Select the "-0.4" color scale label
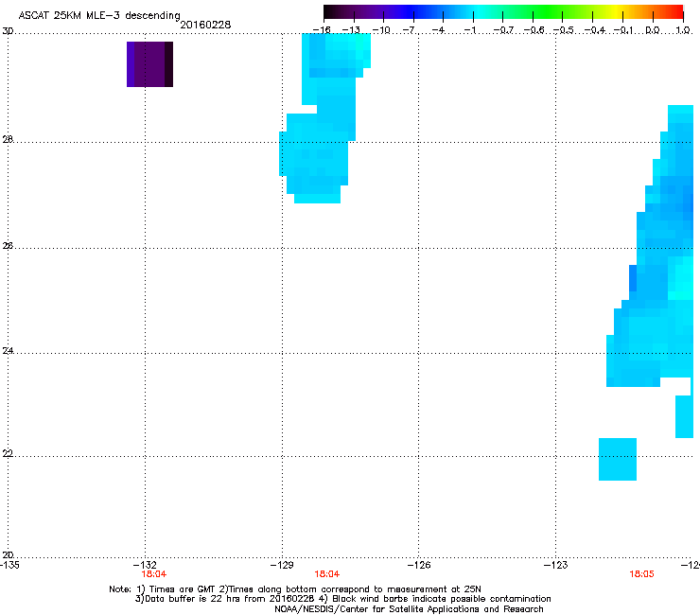The width and height of the screenshot is (700, 615). [x=595, y=30]
